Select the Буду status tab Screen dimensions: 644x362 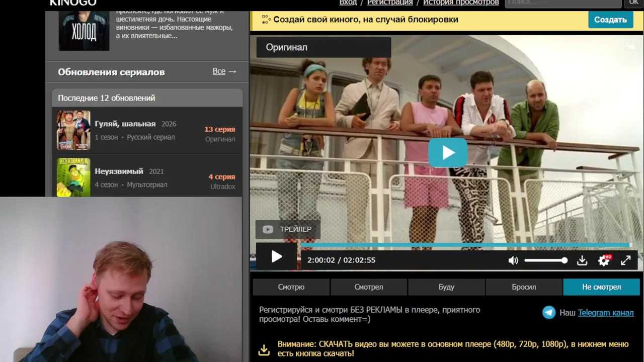point(446,287)
